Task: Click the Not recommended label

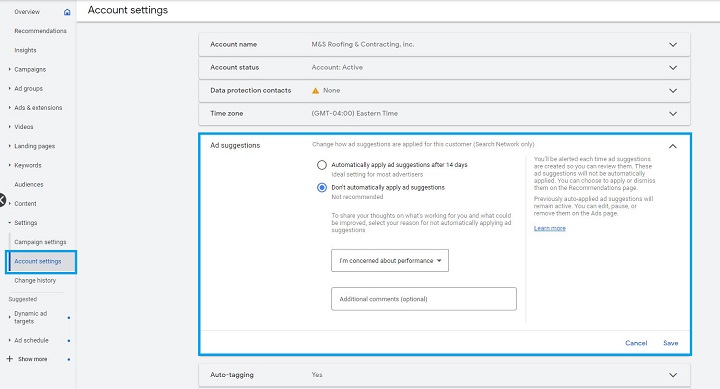Action: point(357,197)
